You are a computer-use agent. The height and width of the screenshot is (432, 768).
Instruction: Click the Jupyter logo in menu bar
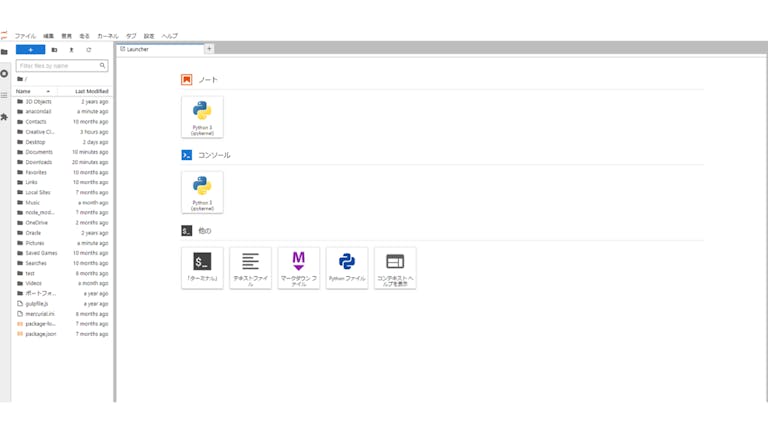coord(4,35)
